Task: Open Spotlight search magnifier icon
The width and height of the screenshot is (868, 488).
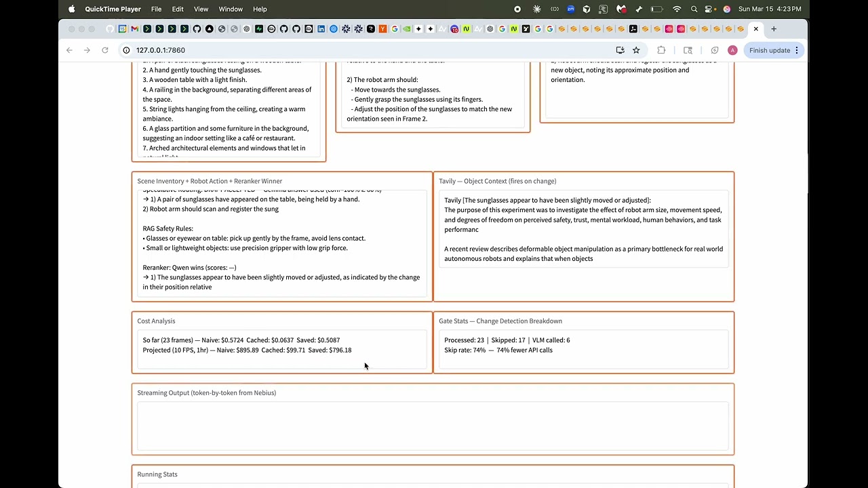Action: [x=694, y=9]
